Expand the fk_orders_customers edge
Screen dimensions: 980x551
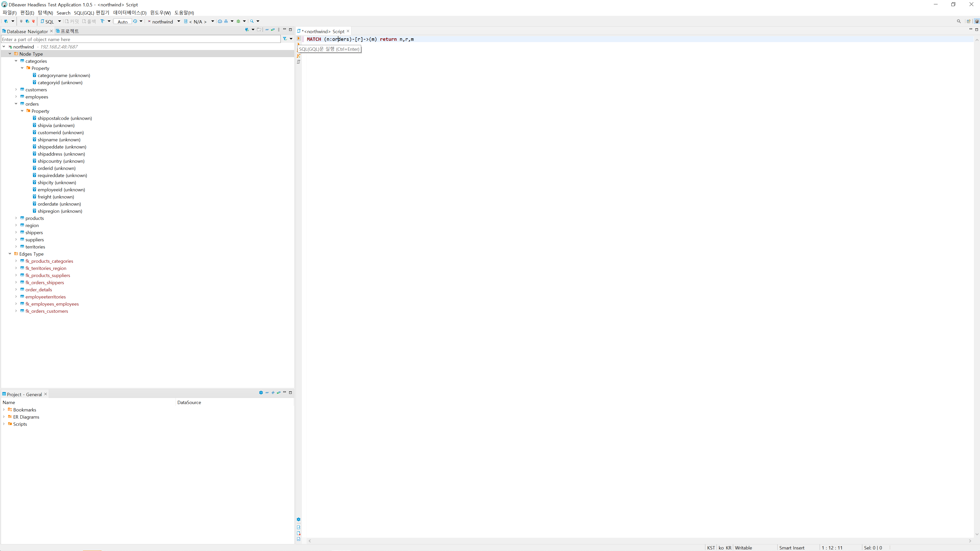[16, 311]
